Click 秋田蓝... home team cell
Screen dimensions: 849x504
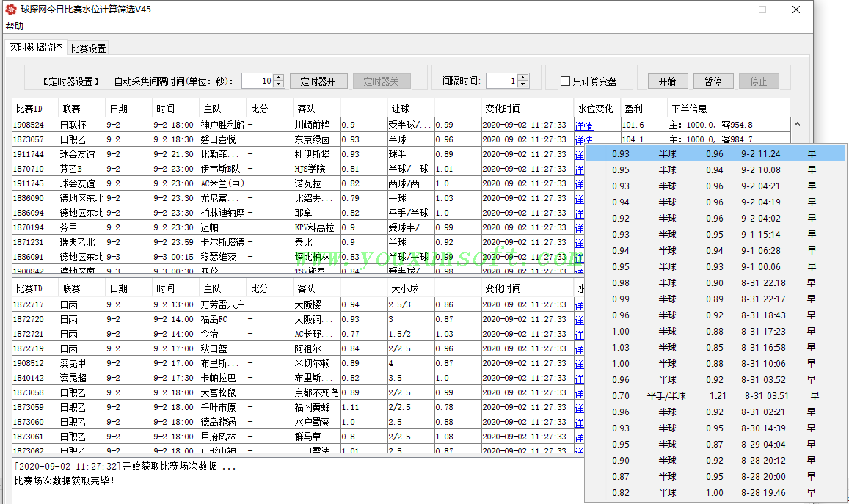click(x=222, y=348)
